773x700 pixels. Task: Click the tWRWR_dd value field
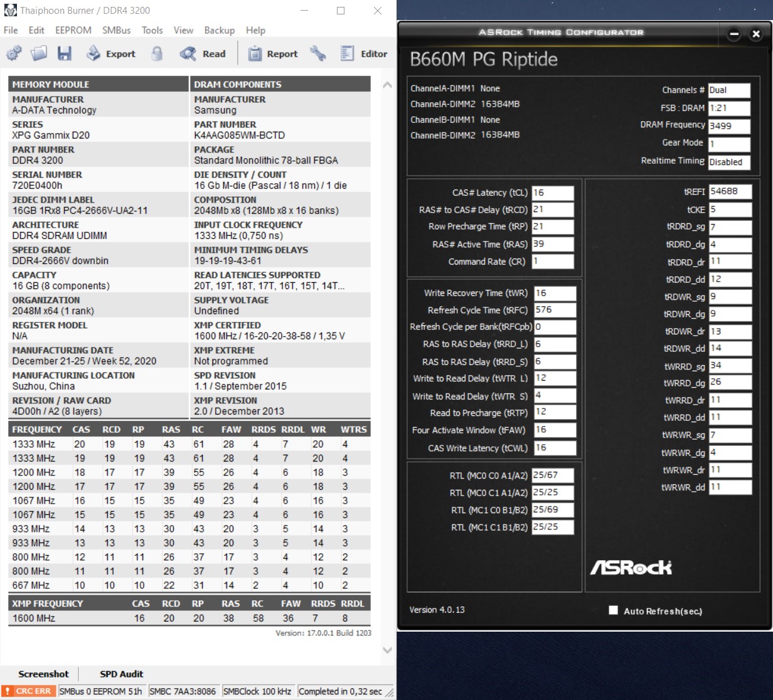pos(730,487)
